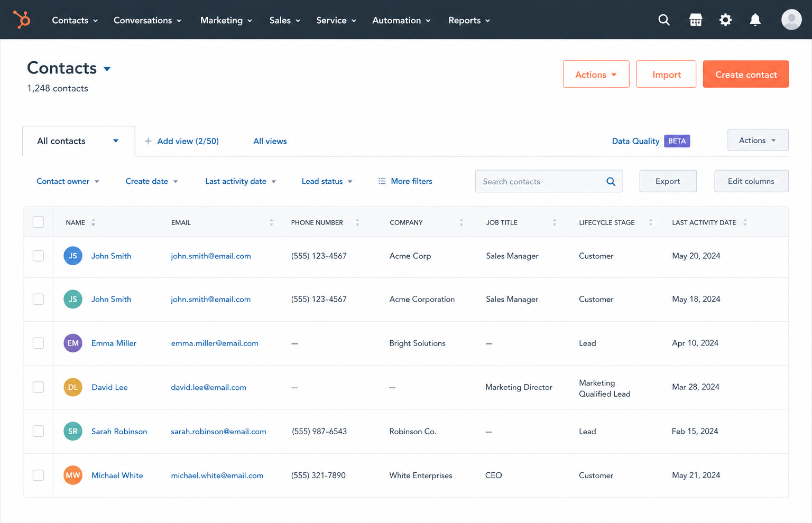
Task: Click the HubSpot sprocket logo
Action: tap(22, 20)
